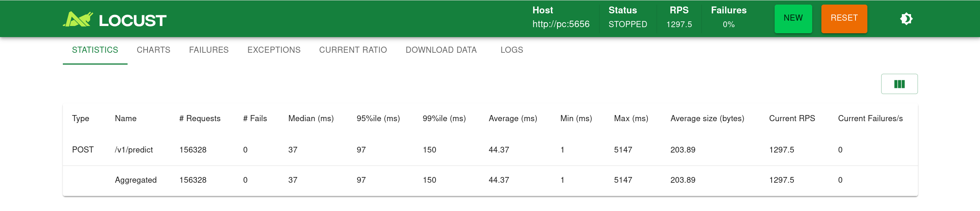The image size is (980, 211).
Task: Click 203.89 average size in Aggregated row
Action: point(683,180)
